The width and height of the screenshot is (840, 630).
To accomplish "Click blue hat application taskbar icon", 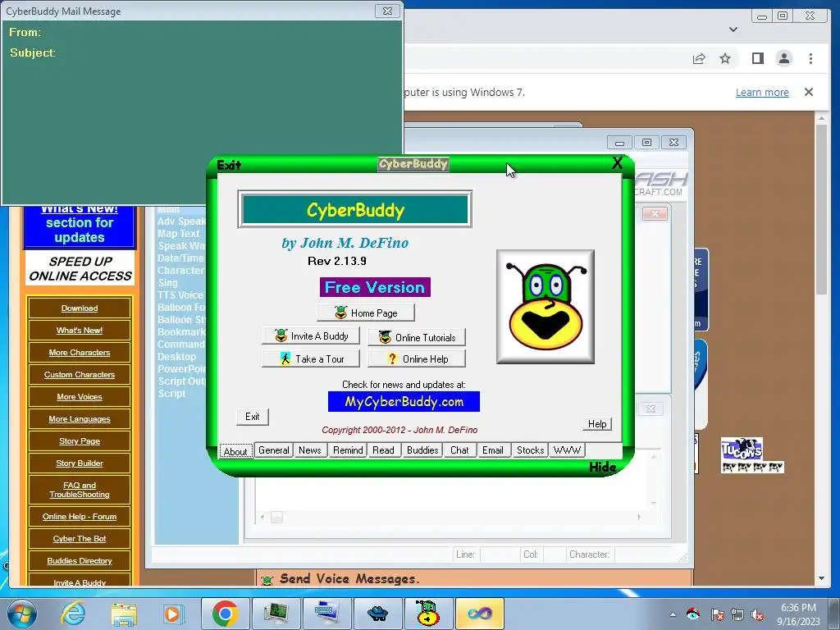I will [x=377, y=614].
